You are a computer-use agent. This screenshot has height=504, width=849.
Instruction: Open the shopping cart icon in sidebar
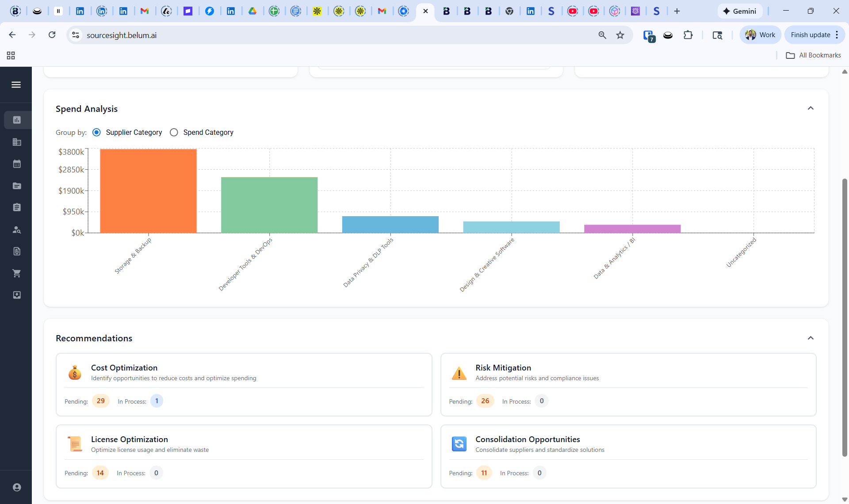point(16,273)
